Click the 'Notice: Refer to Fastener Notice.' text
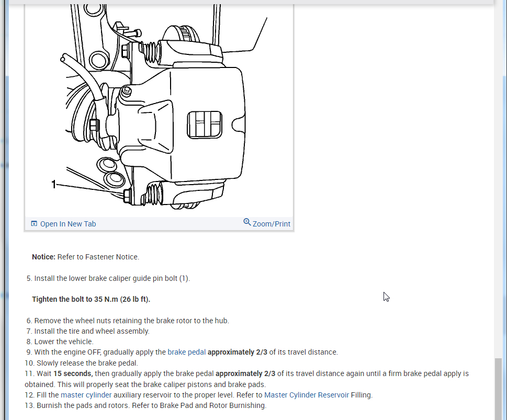The width and height of the screenshot is (507, 420). coord(85,257)
